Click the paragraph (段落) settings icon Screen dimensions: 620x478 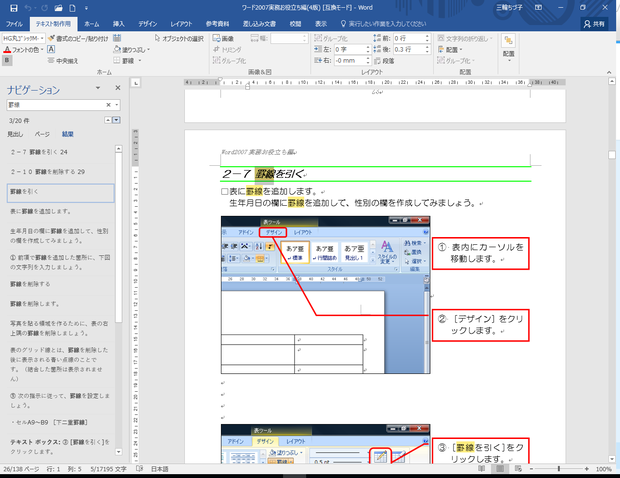pos(378,60)
